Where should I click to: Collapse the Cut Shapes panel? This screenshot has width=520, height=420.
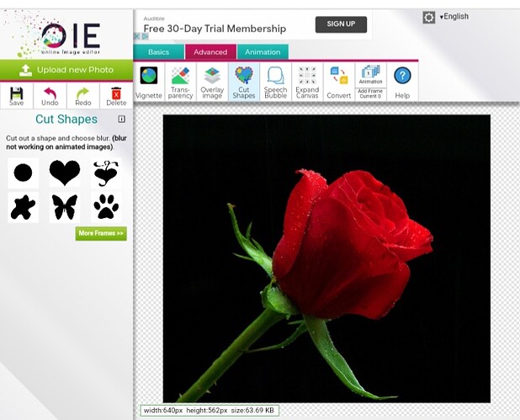click(x=121, y=120)
